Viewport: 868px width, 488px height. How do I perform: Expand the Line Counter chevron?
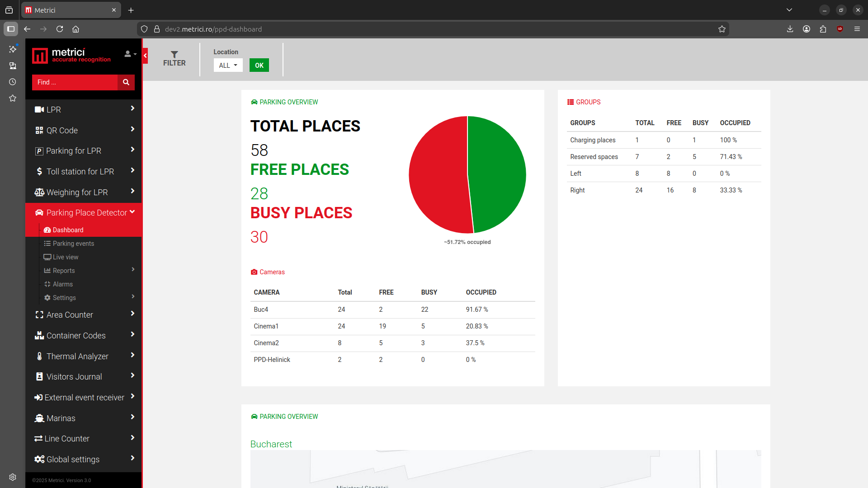(x=132, y=438)
